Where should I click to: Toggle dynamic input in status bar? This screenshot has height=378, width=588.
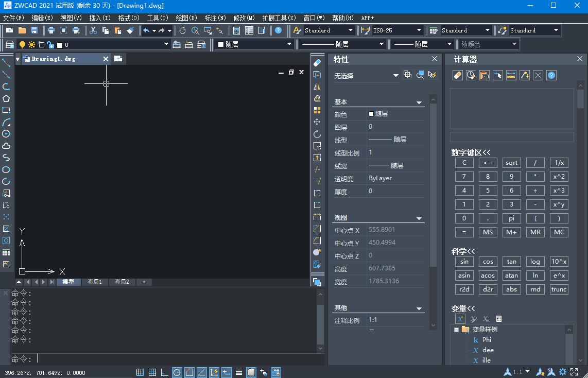(227, 372)
